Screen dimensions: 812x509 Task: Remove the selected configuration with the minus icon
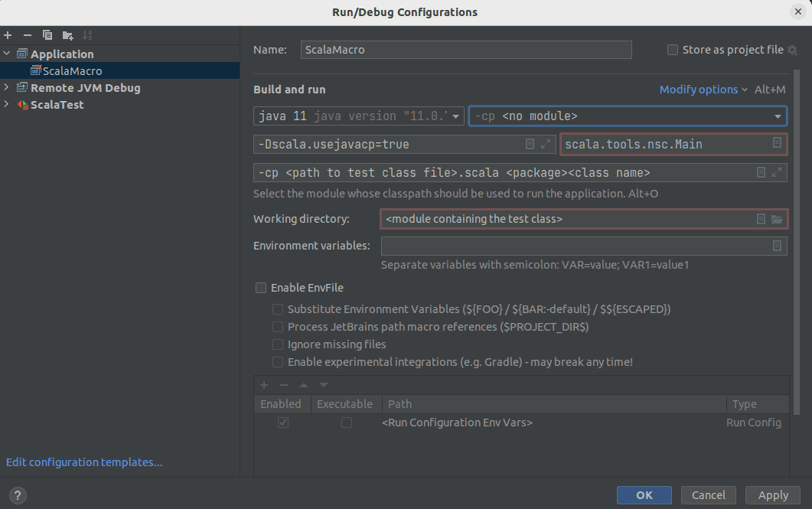(28, 35)
